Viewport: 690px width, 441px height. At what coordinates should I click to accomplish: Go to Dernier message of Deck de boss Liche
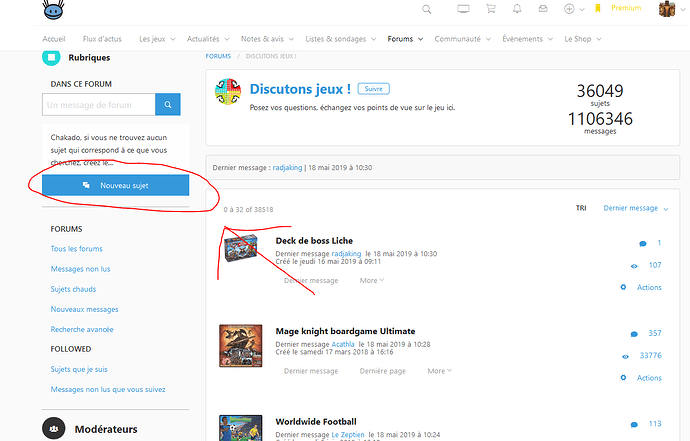(x=311, y=280)
